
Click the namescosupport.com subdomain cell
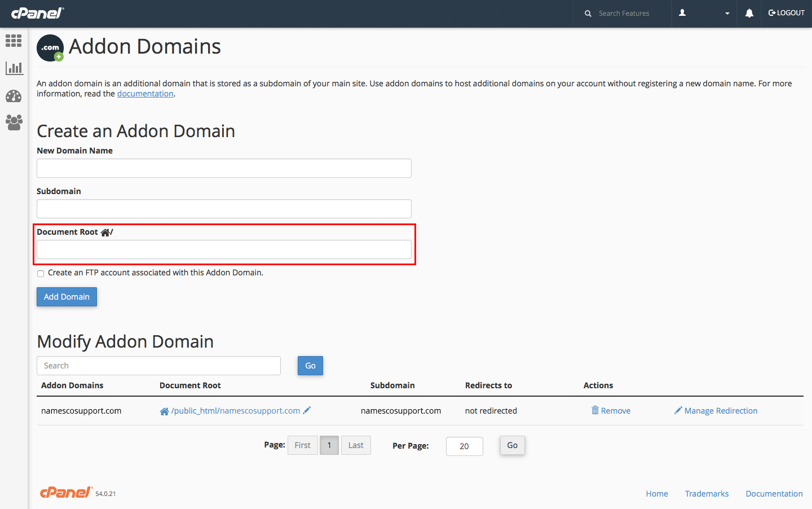pyautogui.click(x=401, y=411)
